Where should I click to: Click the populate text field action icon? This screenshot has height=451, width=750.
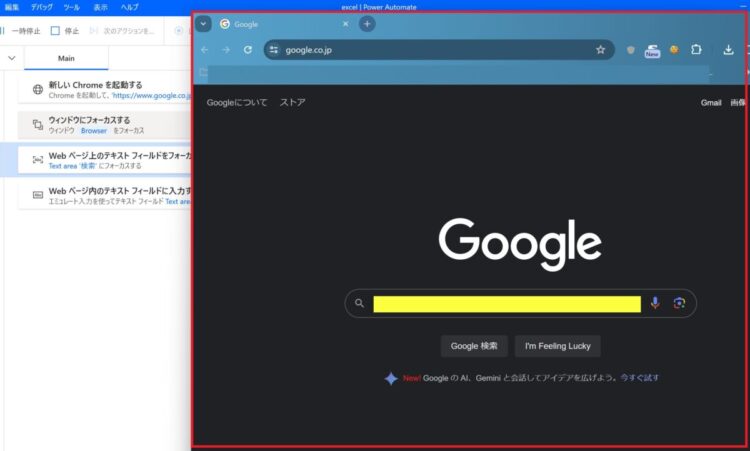(x=38, y=195)
